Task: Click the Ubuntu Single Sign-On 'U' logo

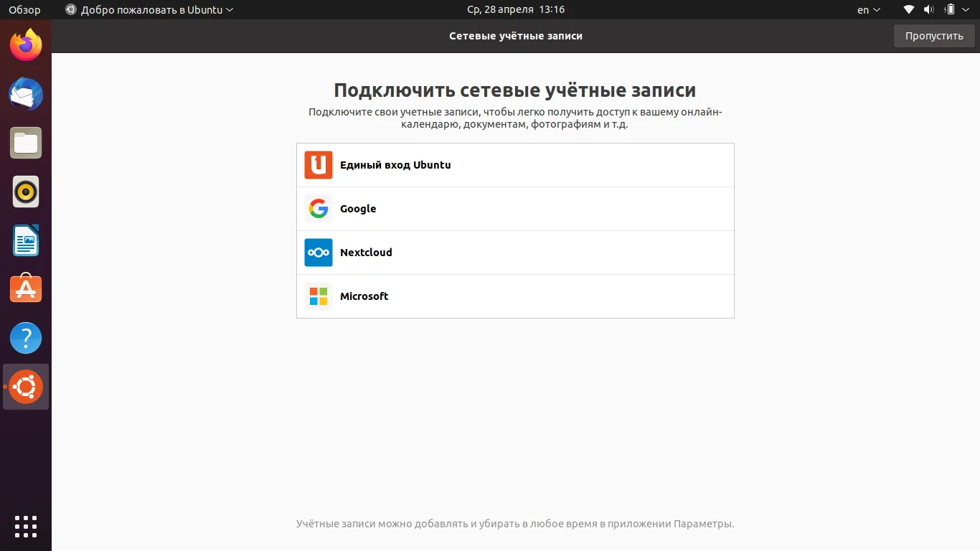Action: 318,165
